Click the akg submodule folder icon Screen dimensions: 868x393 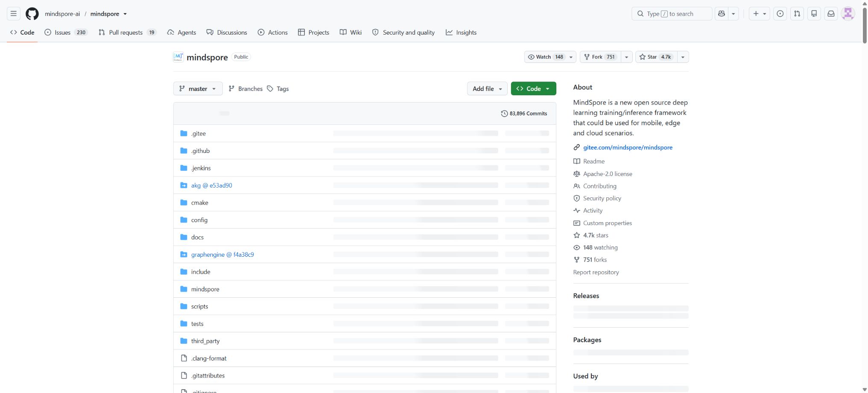[184, 185]
